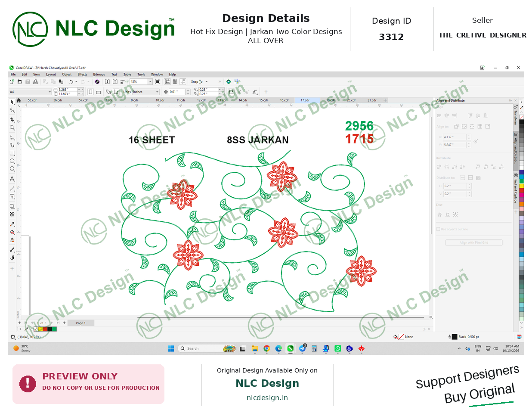
Task: Select the Transparency checkerboard tool
Action: pyautogui.click(x=12, y=214)
